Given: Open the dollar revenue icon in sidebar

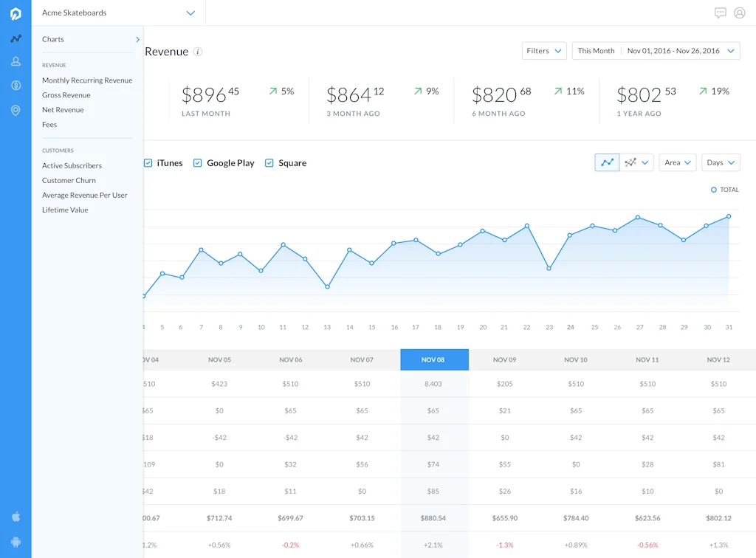Looking at the screenshot, I should point(16,86).
